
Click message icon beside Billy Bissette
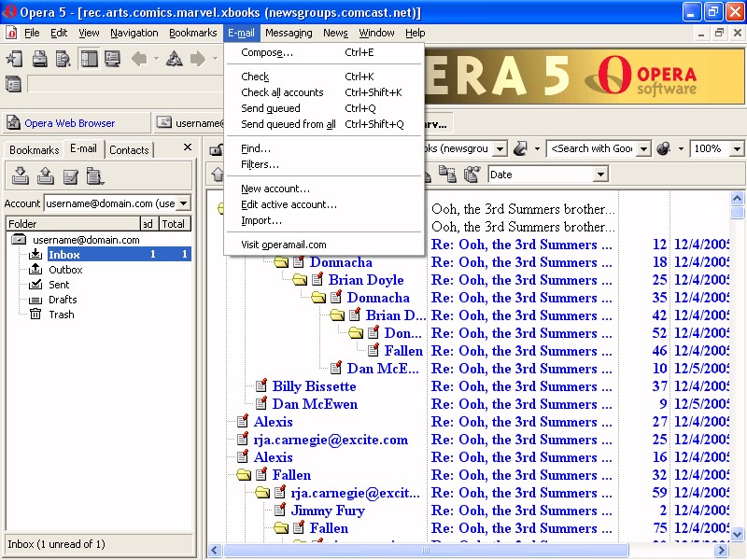click(261, 385)
